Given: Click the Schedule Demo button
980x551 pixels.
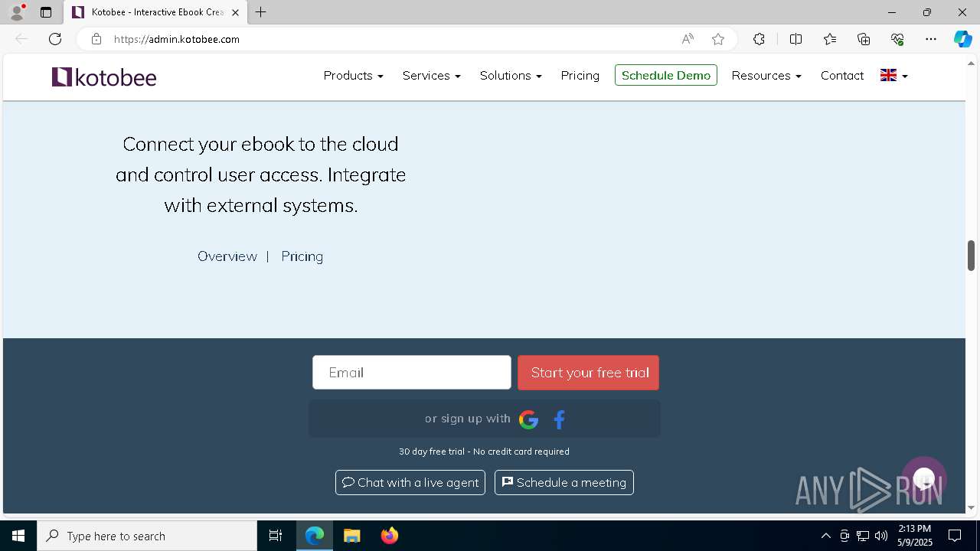Looking at the screenshot, I should click(666, 75).
